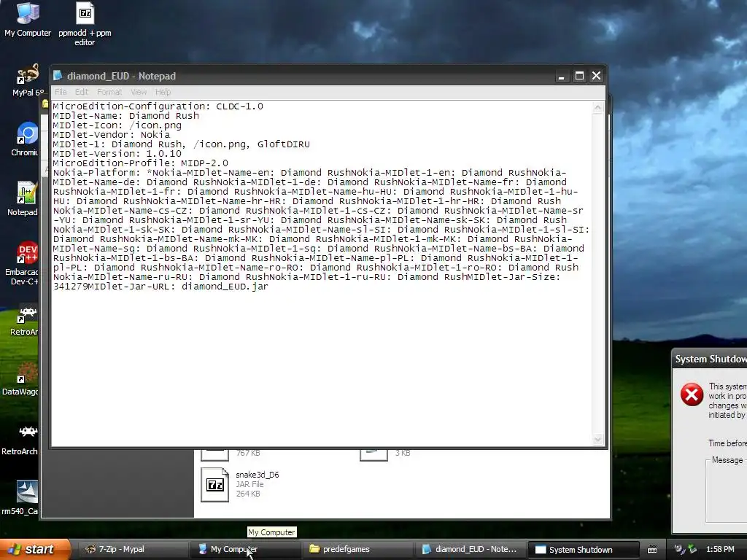Click the taskbar clock showing 1:58 PM
Image resolution: width=747 pixels, height=560 pixels.
tap(720, 549)
